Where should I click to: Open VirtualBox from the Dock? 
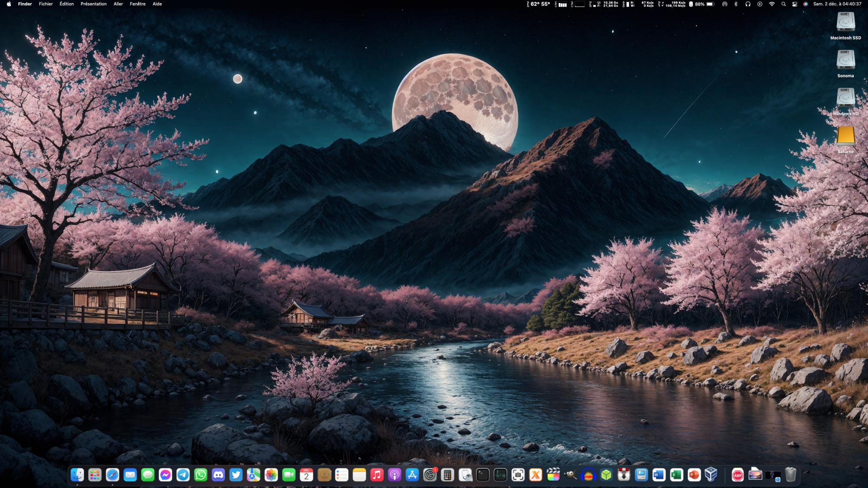(711, 475)
